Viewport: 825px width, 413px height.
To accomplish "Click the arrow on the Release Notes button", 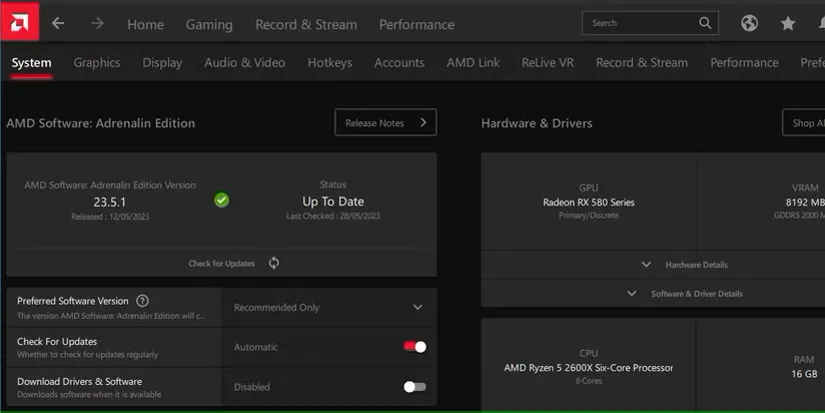I will pyautogui.click(x=423, y=123).
